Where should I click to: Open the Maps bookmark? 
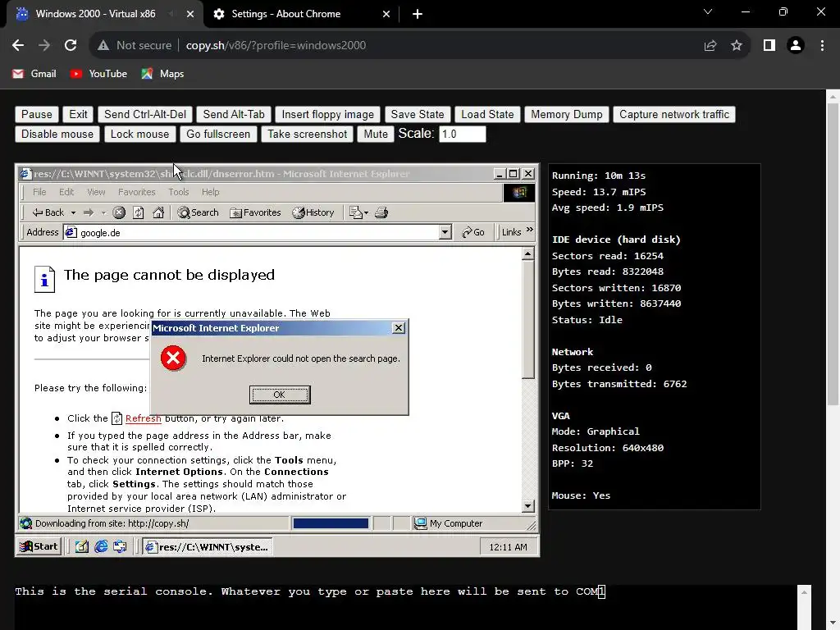pyautogui.click(x=163, y=74)
